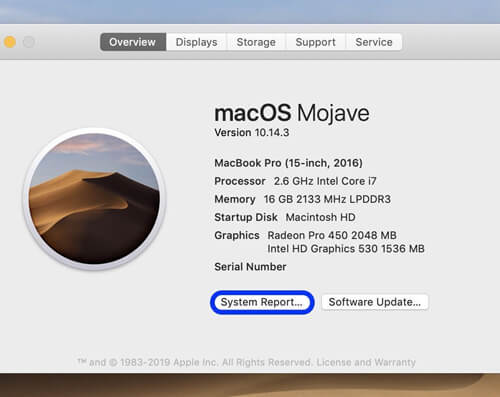Click Radeon Pro 450 2048 MB text
500x397 pixels.
(332, 235)
